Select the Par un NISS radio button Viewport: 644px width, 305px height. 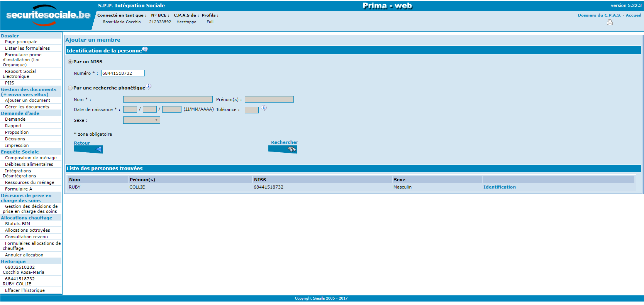(70, 62)
